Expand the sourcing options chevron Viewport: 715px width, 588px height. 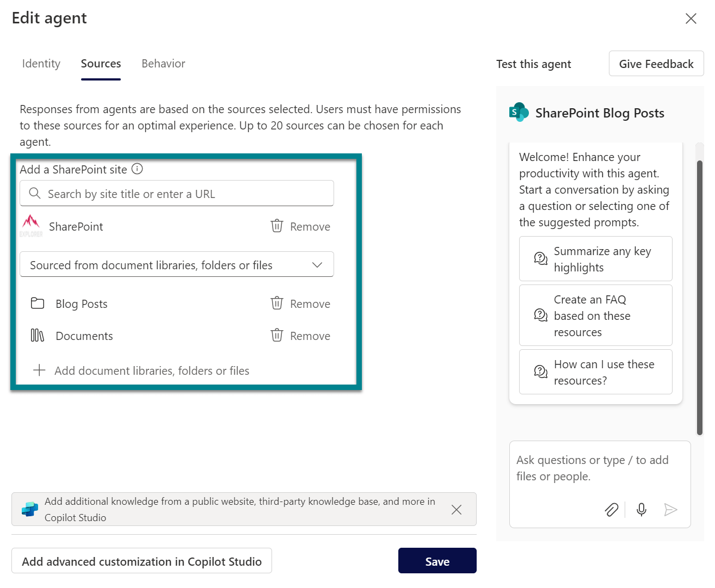coord(317,265)
